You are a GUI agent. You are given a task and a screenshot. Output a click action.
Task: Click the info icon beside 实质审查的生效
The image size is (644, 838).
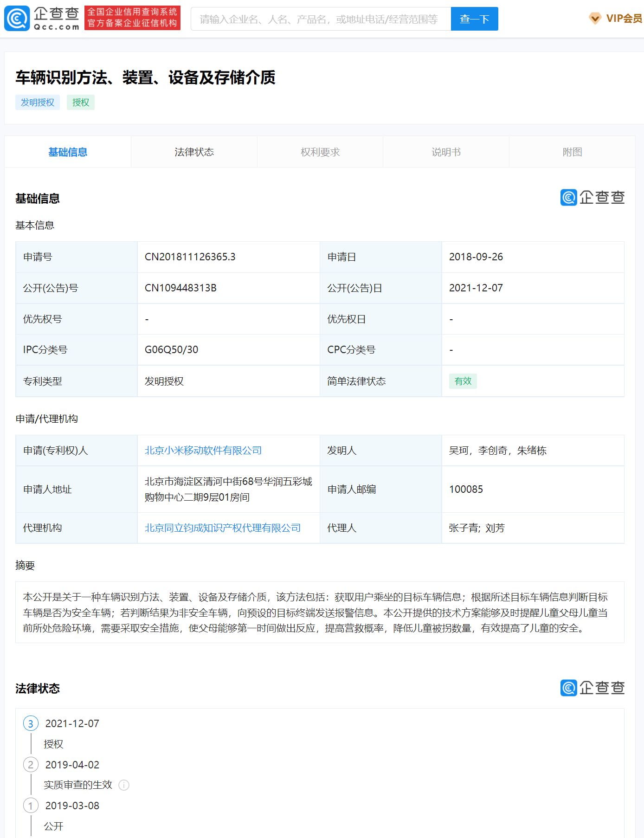click(124, 785)
